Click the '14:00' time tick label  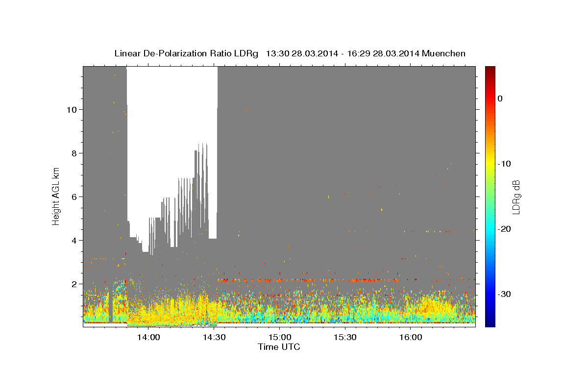148,338
